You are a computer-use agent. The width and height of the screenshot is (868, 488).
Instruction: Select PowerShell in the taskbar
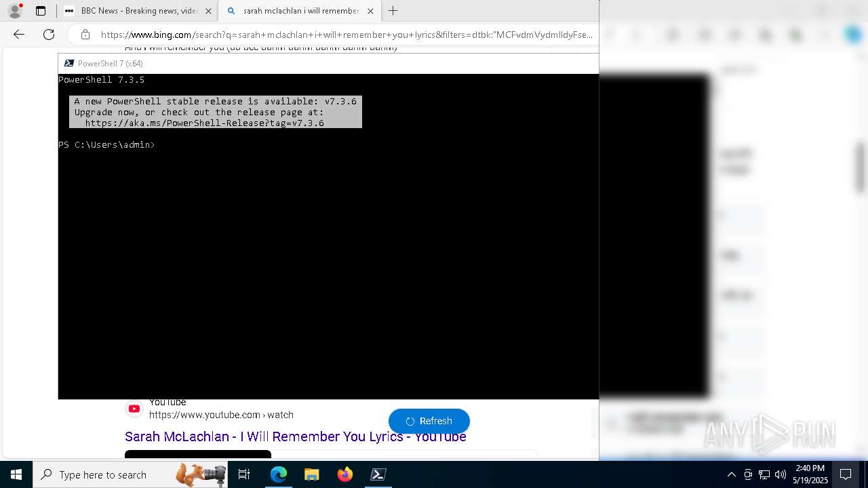378,474
